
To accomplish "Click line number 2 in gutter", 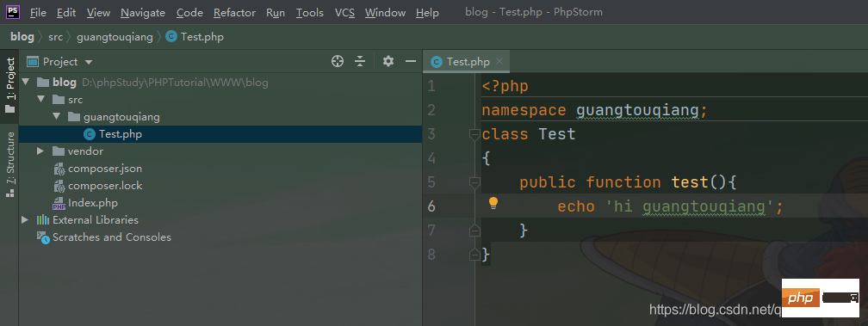I will click(431, 110).
